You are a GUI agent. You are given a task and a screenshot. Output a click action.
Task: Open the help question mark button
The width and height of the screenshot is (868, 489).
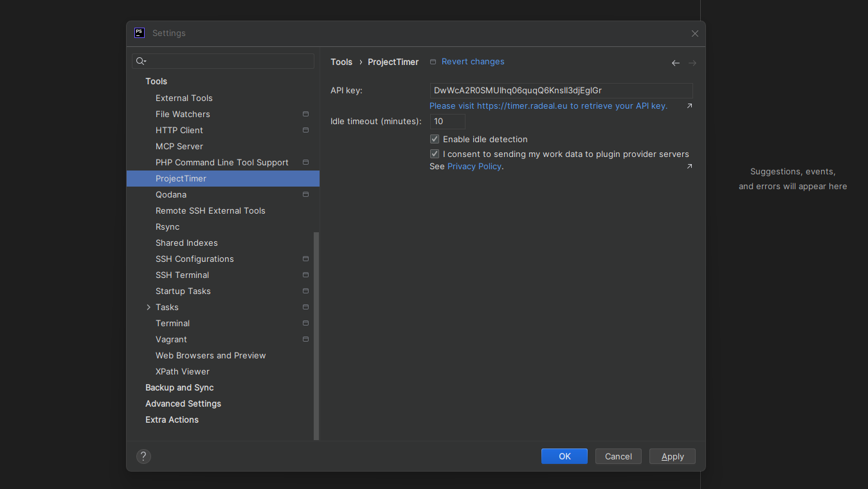click(143, 456)
